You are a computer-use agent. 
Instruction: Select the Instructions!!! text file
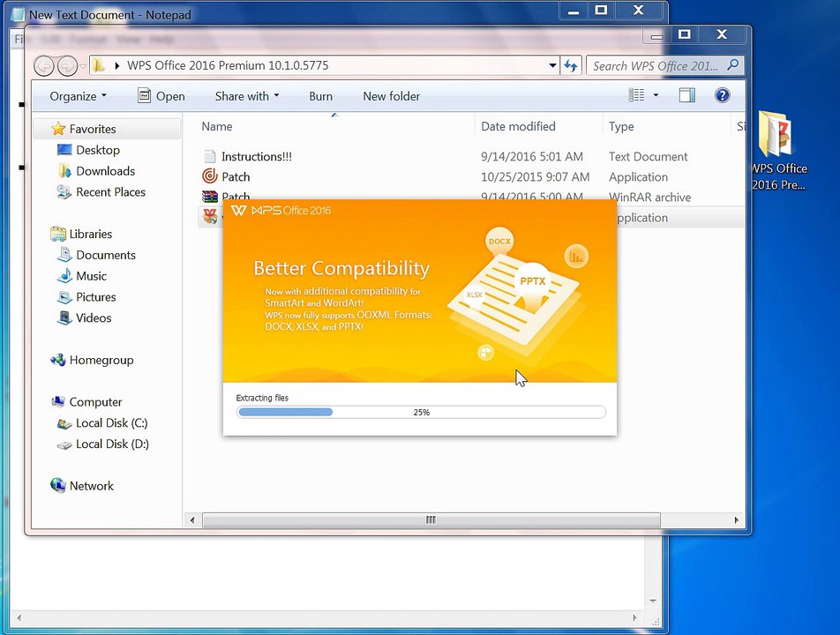click(257, 156)
